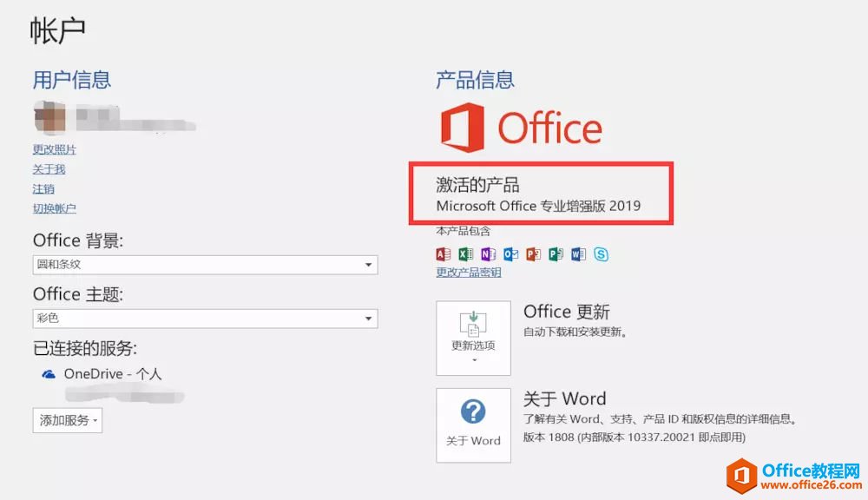Click the 更改照片 link
Screen dimensions: 868x500
tap(54, 149)
